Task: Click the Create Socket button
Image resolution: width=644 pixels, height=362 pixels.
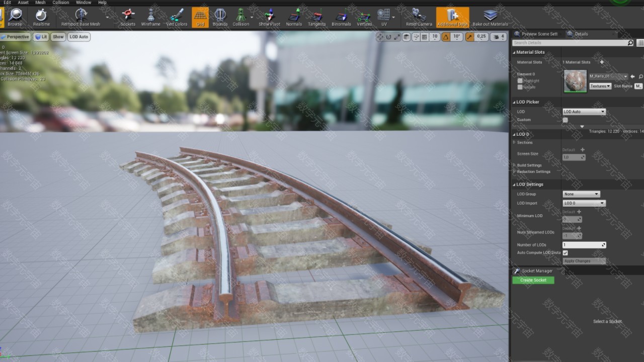Action: [533, 280]
